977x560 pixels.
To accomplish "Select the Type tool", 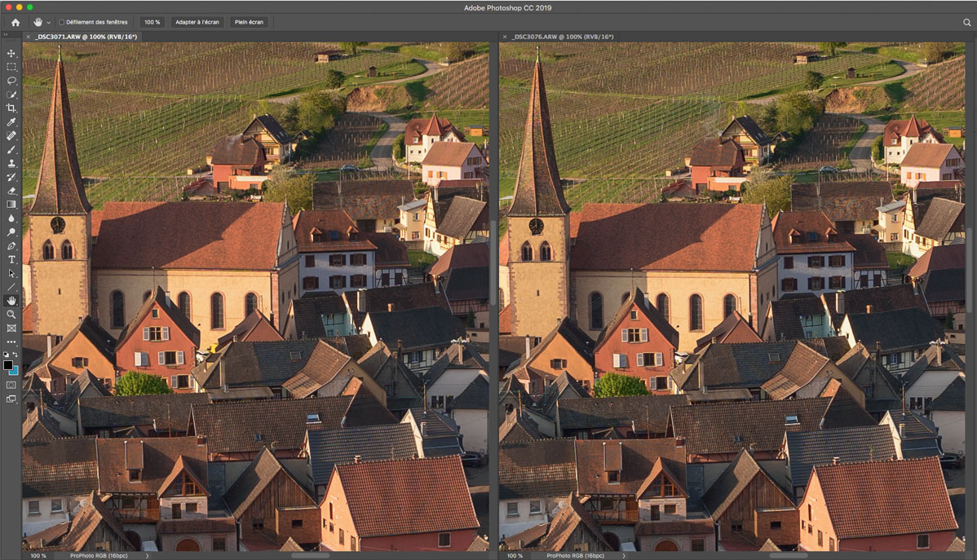I will click(11, 259).
